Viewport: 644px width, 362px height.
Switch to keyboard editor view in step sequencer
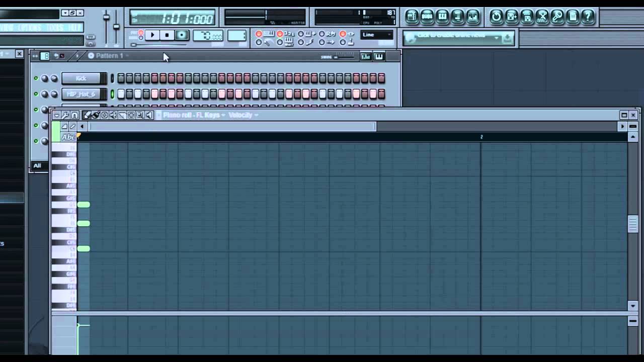pyautogui.click(x=379, y=56)
